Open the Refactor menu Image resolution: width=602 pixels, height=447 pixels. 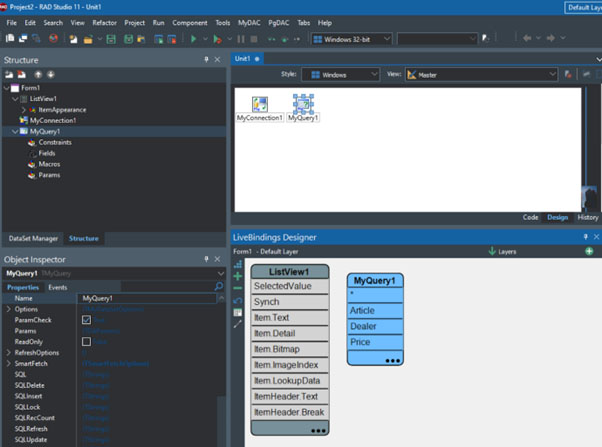104,23
